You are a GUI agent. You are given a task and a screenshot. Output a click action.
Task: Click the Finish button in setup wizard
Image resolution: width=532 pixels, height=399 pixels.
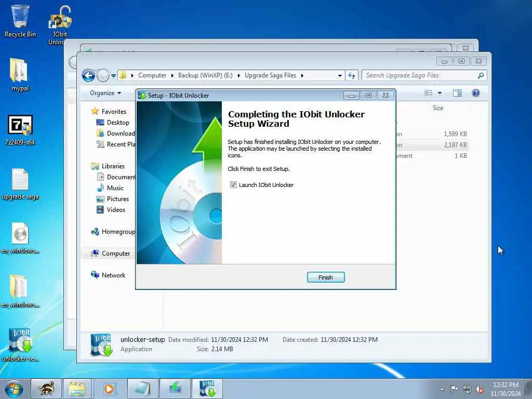coord(325,277)
